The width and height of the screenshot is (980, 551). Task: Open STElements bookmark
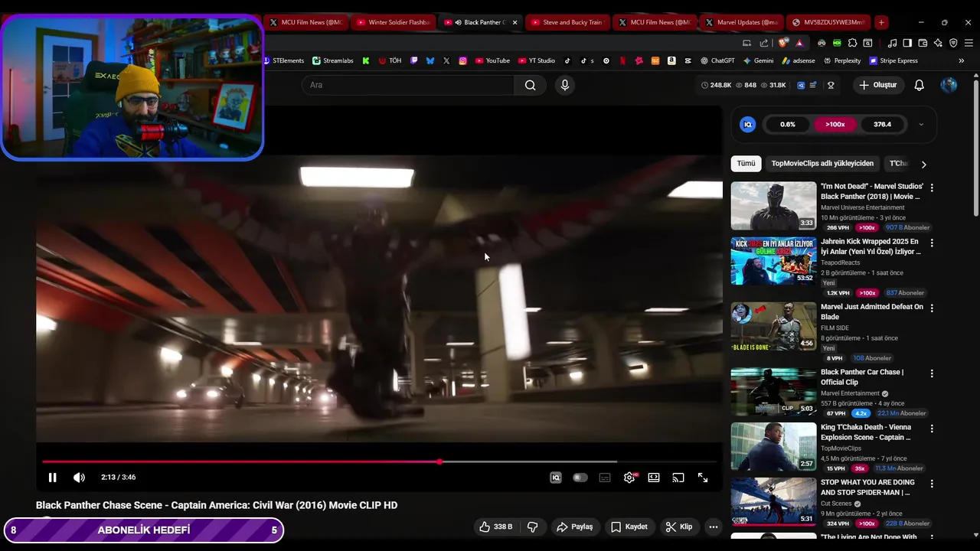click(x=284, y=60)
